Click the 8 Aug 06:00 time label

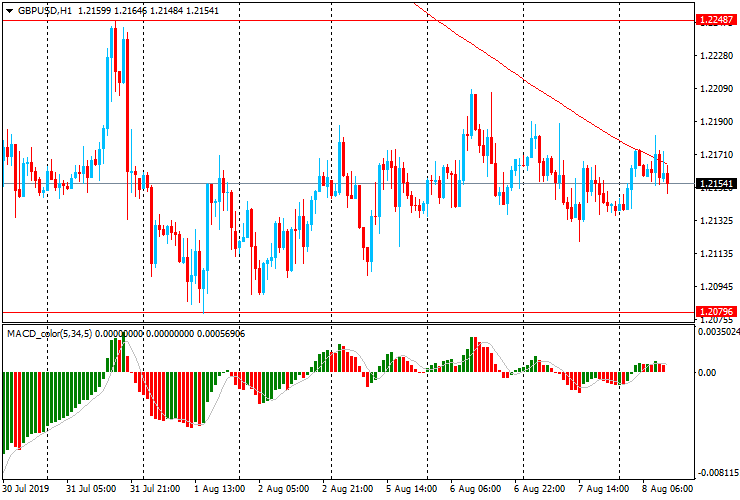click(x=668, y=490)
